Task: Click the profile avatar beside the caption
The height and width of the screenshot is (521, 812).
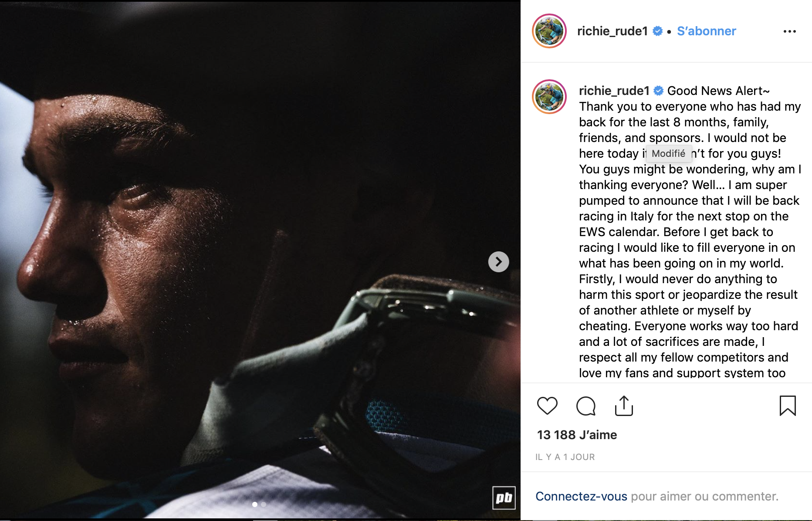Action: (549, 97)
